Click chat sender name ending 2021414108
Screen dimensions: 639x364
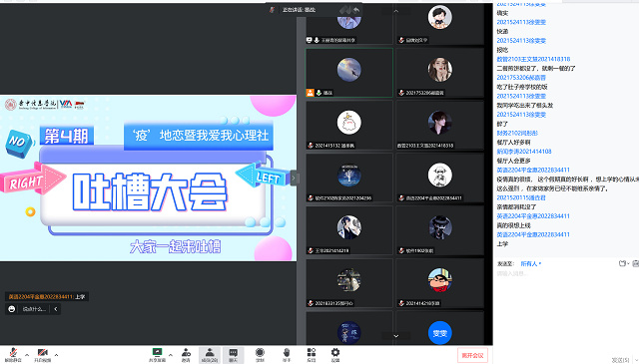[x=523, y=152]
